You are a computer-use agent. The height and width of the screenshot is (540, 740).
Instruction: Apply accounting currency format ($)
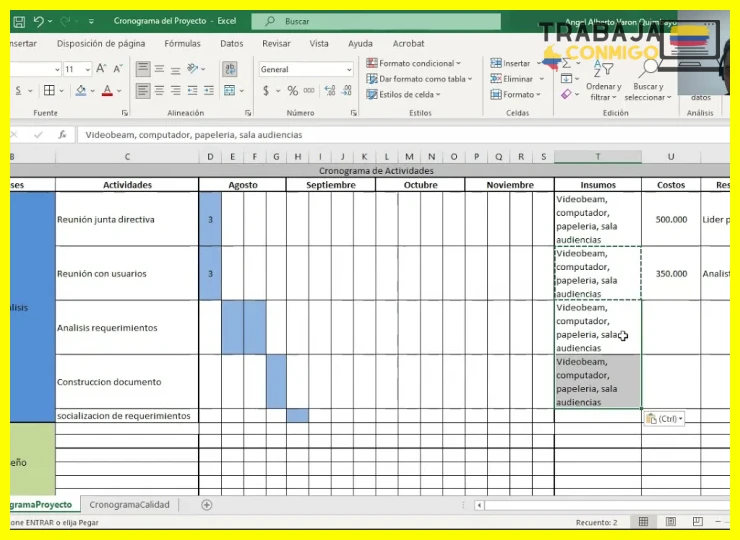tap(266, 91)
